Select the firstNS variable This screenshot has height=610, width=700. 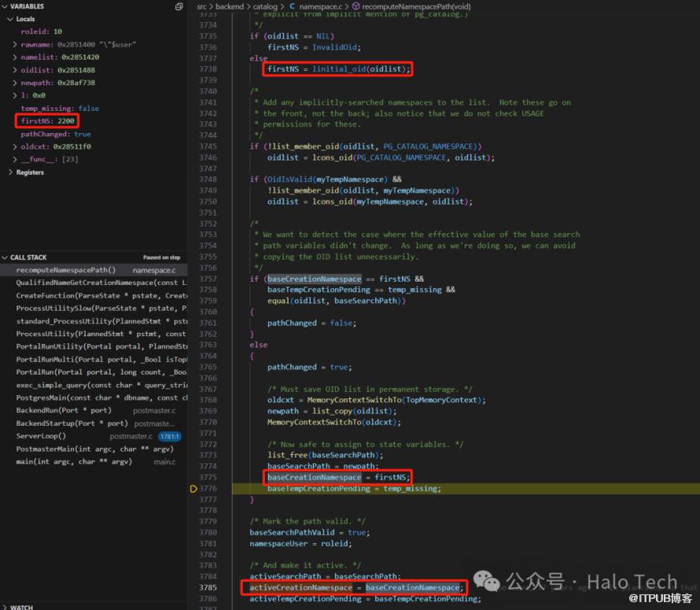(47, 121)
